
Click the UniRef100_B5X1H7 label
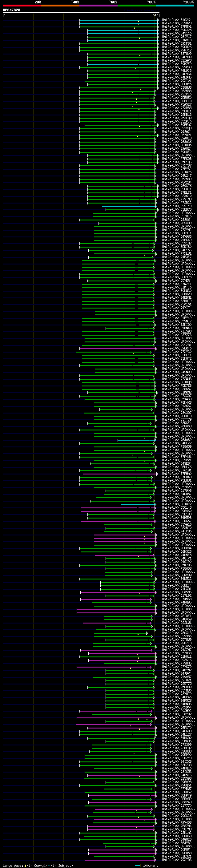[x=177, y=243]
